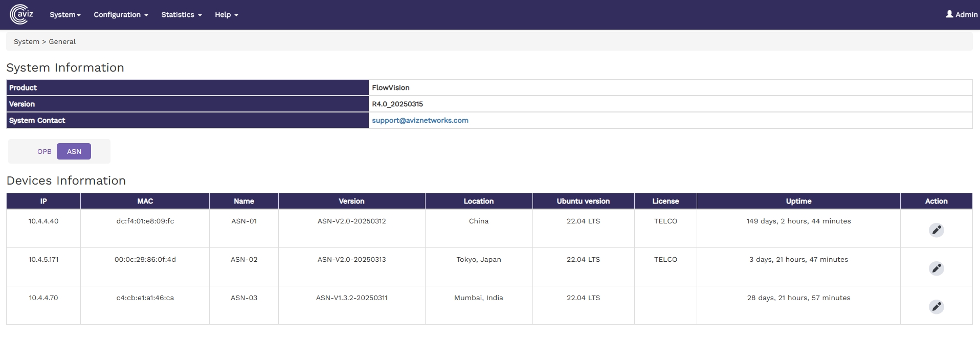The width and height of the screenshot is (980, 340).
Task: Switch device view to OPB
Action: pyautogui.click(x=44, y=151)
